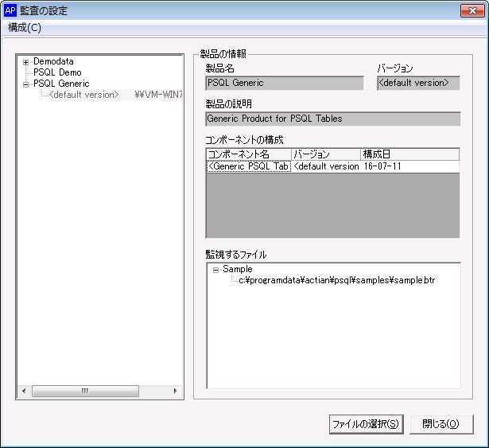489x448 pixels.
Task: Collapse the PSQL Generic tree node
Action: click(25, 84)
